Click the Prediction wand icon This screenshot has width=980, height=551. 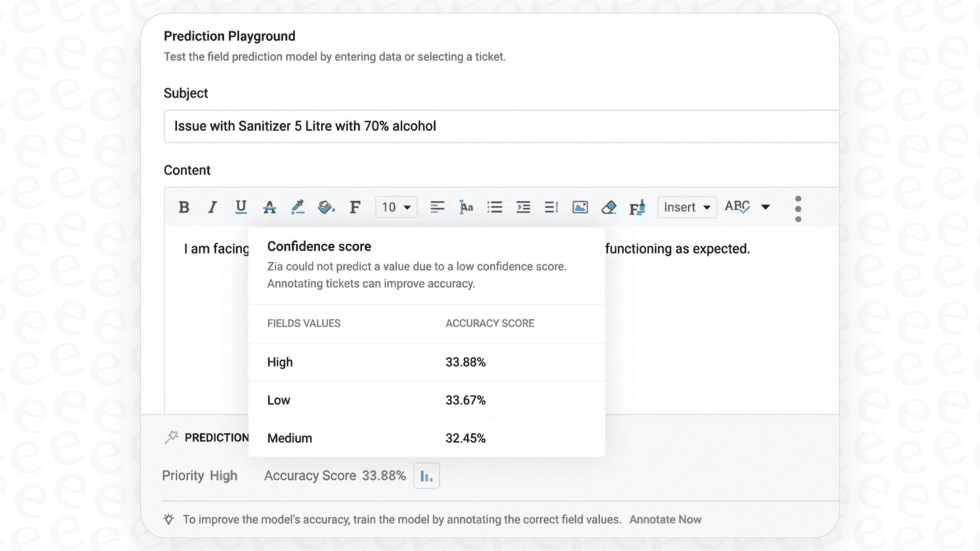click(x=171, y=436)
